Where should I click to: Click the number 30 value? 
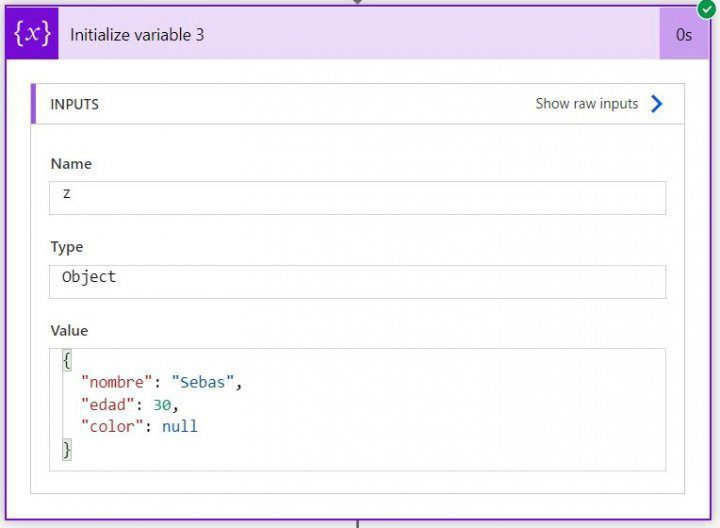pyautogui.click(x=162, y=404)
